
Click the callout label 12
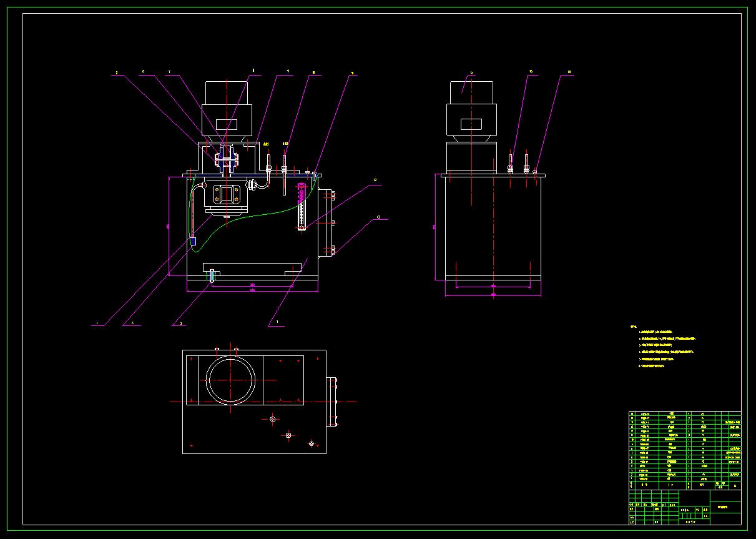click(x=375, y=180)
